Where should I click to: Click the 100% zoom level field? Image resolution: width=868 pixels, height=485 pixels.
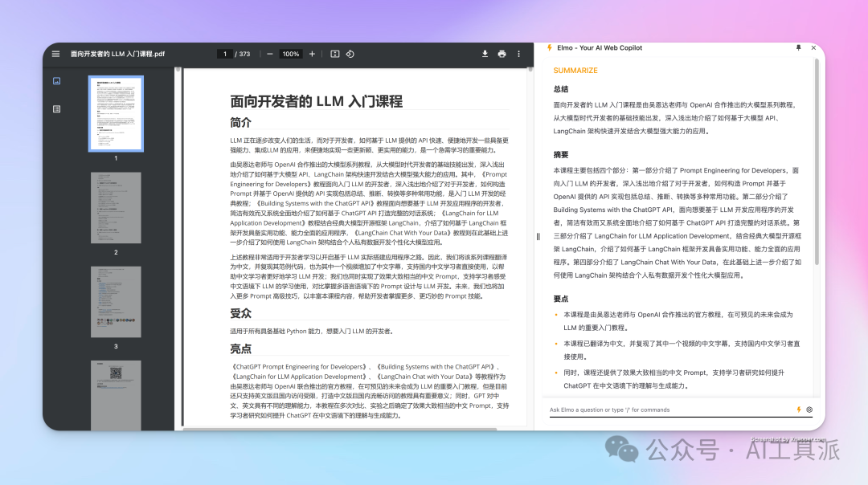(291, 54)
